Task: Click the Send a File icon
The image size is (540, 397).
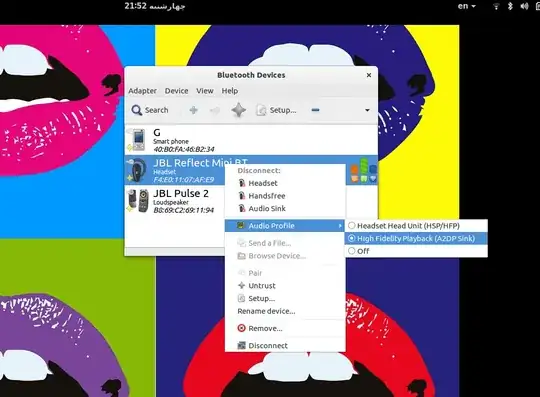Action: pyautogui.click(x=241, y=243)
